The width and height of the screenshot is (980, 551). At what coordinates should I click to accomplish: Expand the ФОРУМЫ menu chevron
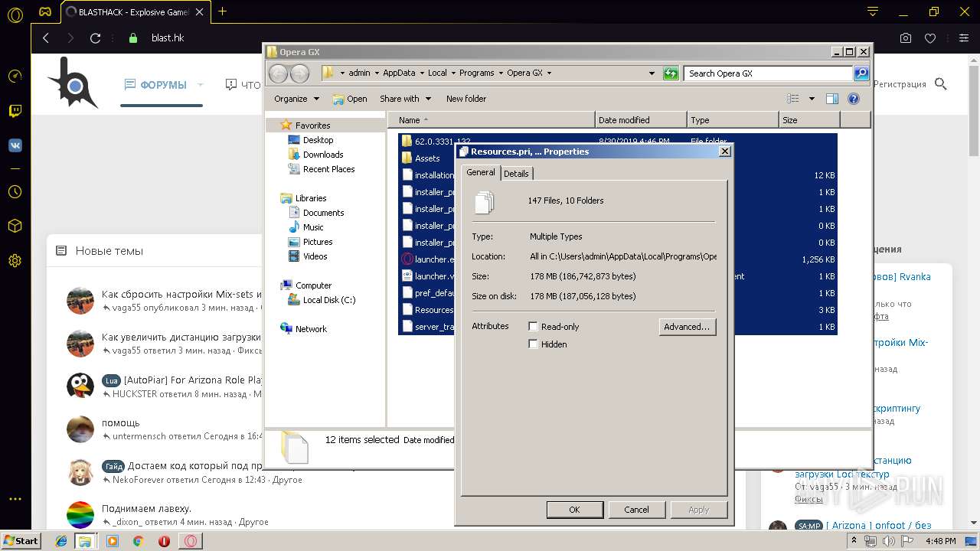point(201,85)
